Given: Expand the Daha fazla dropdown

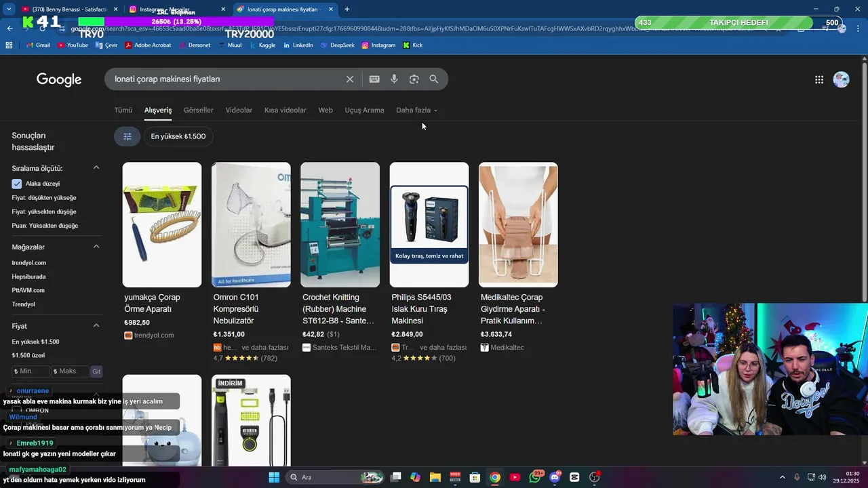Looking at the screenshot, I should 417,110.
